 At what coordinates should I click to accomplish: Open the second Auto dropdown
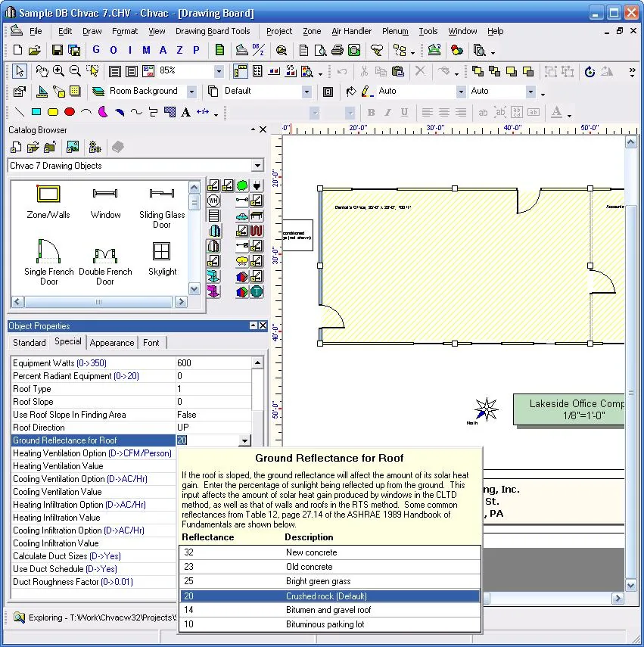click(x=531, y=92)
